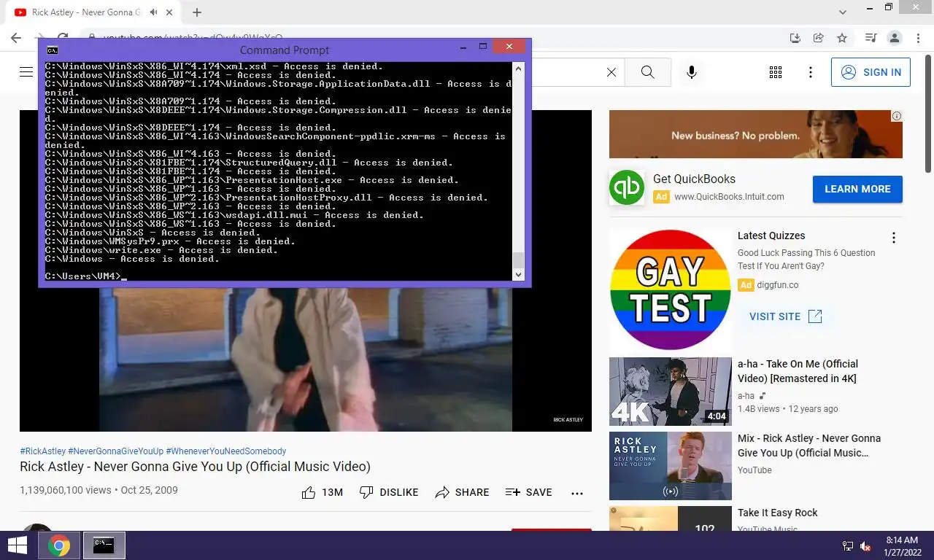The image size is (934, 560).
Task: Click LEARN MORE on QuickBooks ad
Action: (x=857, y=189)
